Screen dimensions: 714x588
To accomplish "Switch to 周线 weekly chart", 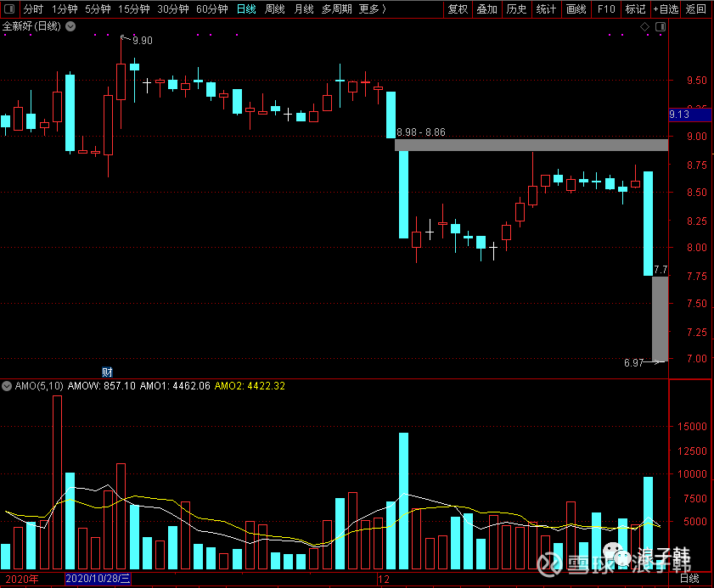I will pyautogui.click(x=275, y=9).
